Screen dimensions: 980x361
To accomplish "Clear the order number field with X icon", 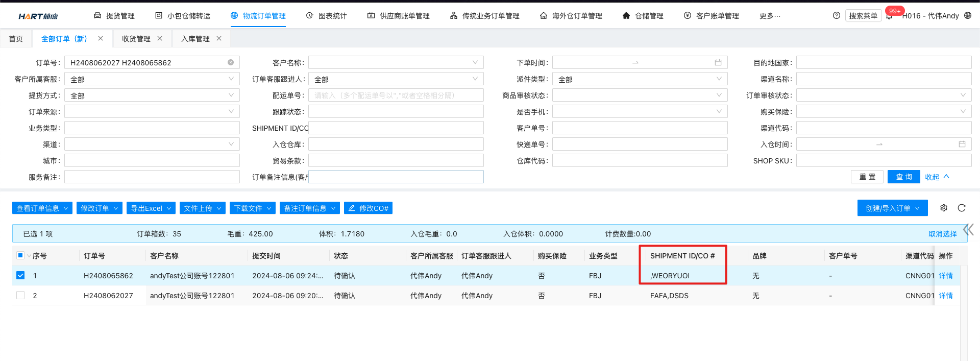I will [x=231, y=62].
